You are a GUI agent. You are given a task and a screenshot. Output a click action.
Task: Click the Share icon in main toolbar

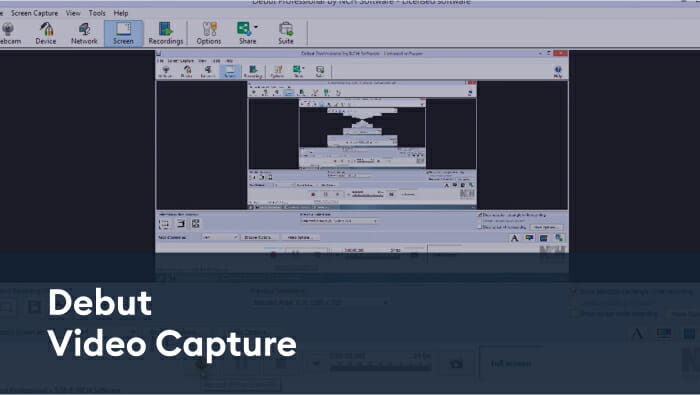pyautogui.click(x=244, y=29)
